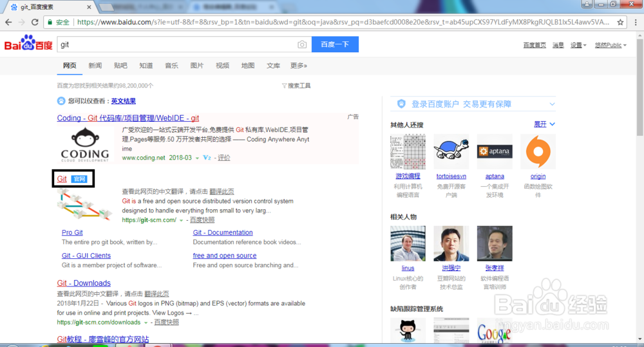Click the tortoisesvn text link
The image size is (644, 347).
[x=451, y=176]
